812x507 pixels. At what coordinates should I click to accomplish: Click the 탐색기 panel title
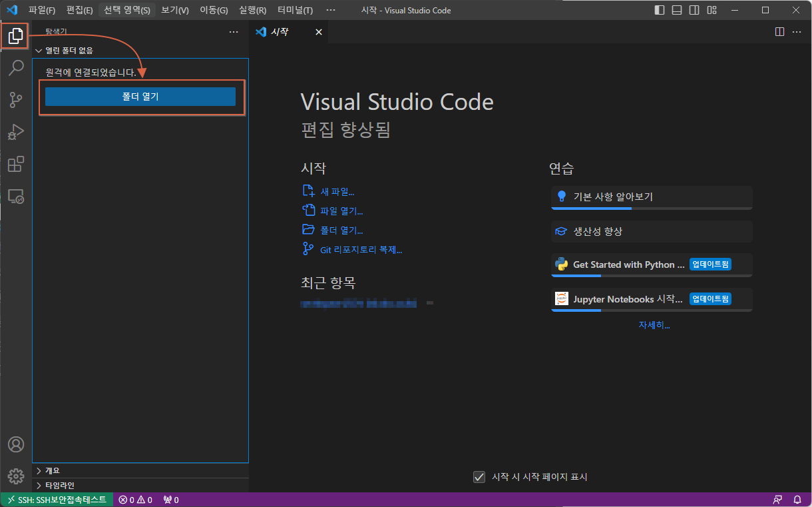tap(56, 32)
